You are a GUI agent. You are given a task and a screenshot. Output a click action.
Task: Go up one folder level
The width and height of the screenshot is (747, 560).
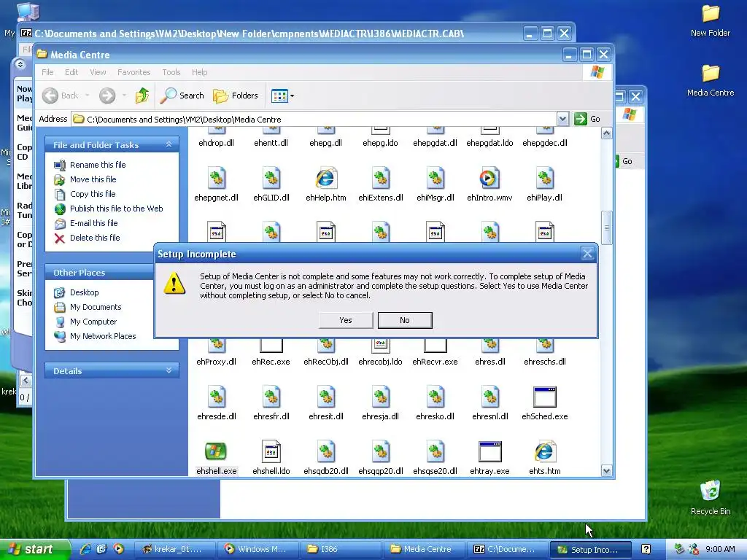point(142,96)
